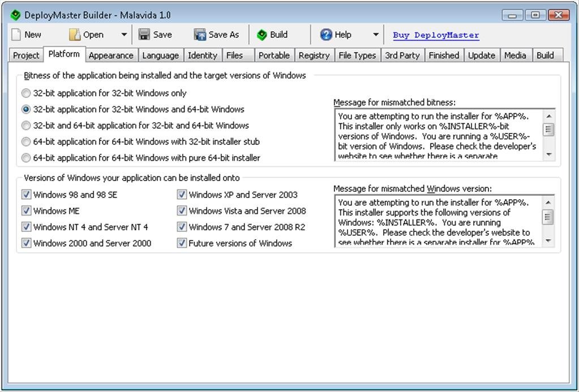579x392 pixels.
Task: Expand the Help button dropdown arrow
Action: click(376, 35)
